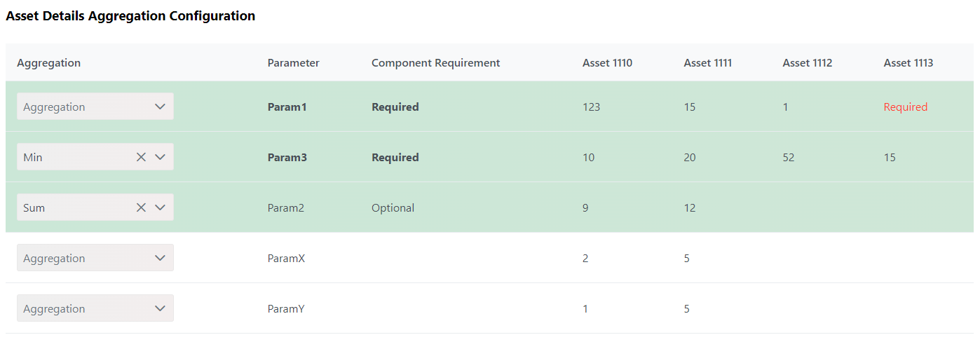Click the value 2 in ParamX row
The height and width of the screenshot is (342, 980).
click(x=585, y=259)
